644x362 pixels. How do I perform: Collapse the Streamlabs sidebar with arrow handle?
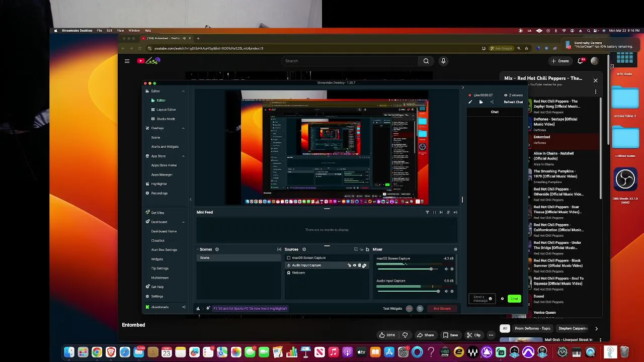pyautogui.click(x=190, y=200)
